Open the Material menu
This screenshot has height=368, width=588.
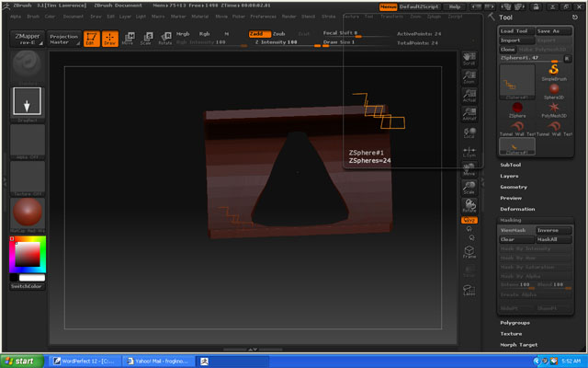tap(200, 17)
